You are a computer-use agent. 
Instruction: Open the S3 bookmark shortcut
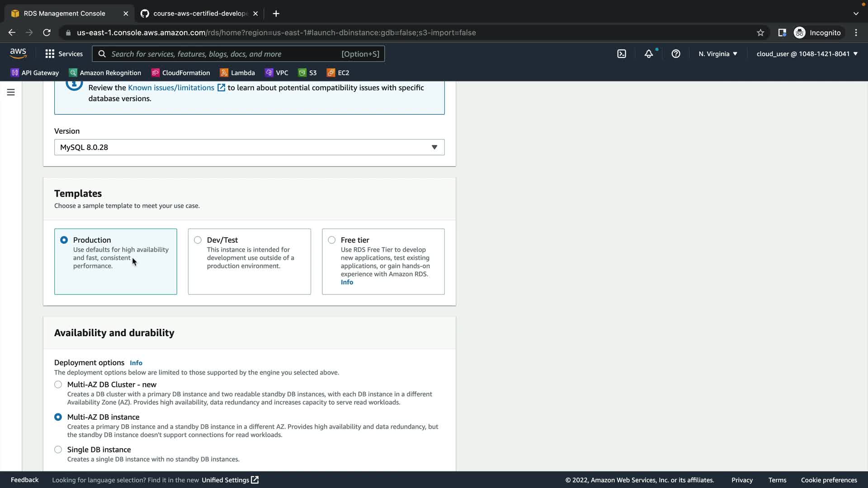click(307, 73)
